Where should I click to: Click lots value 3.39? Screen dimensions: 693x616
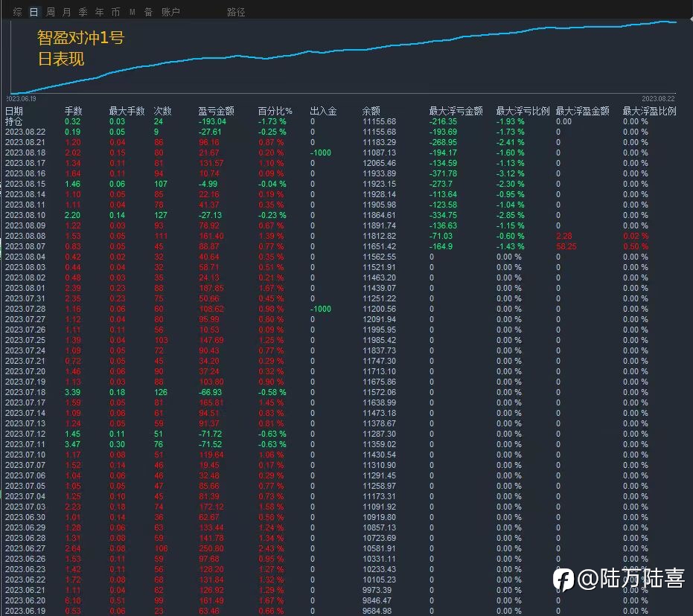72,392
